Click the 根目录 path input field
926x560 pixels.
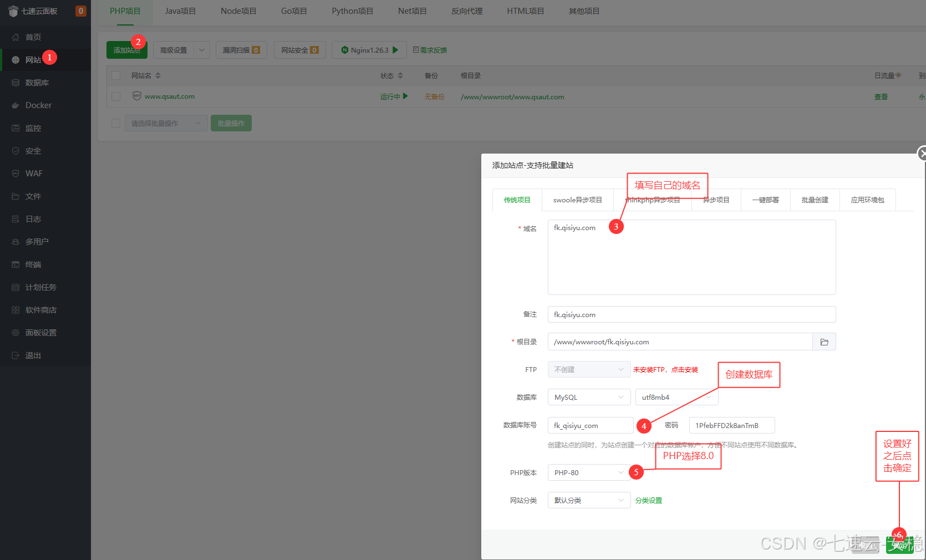680,342
